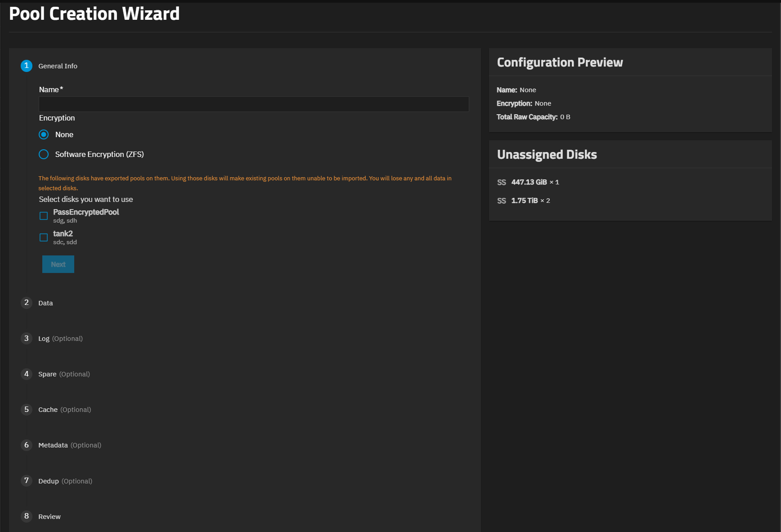The width and height of the screenshot is (781, 532).
Task: Click the step 2 number icon for Data
Action: (27, 303)
